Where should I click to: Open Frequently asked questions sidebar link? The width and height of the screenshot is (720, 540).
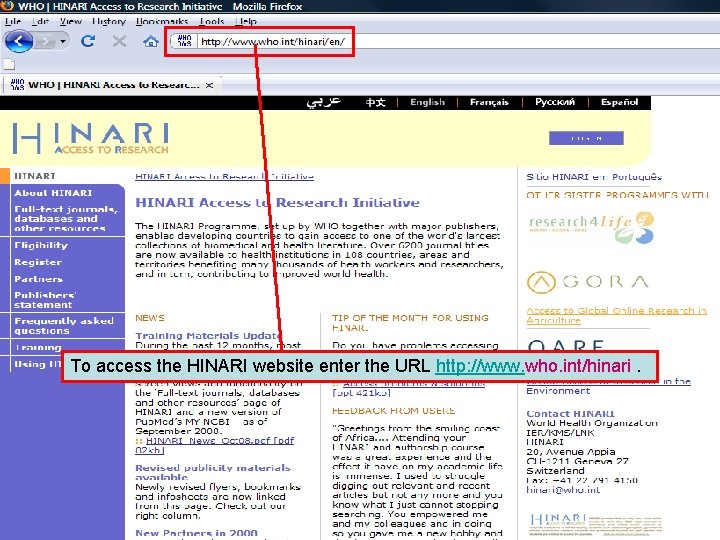coord(64,326)
